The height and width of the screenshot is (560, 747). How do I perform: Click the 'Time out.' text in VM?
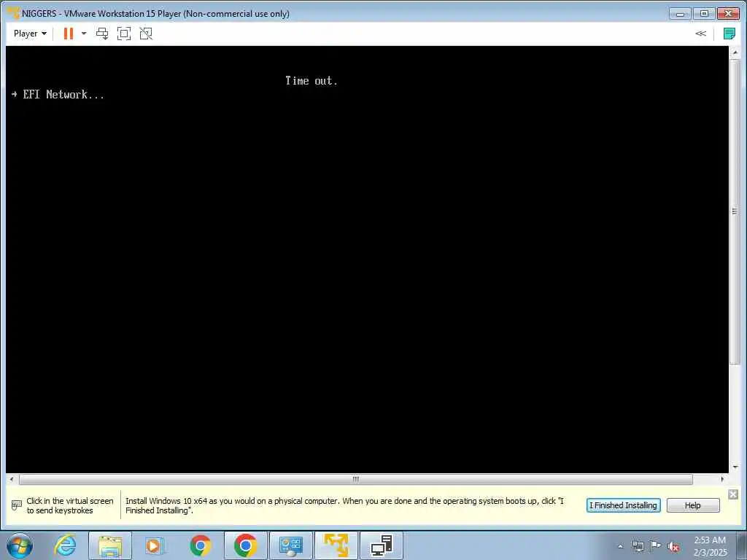click(311, 80)
